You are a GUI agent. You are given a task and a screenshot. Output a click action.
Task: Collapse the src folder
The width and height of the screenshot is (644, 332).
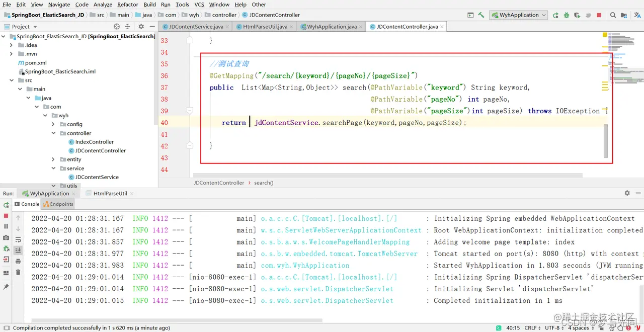point(11,80)
